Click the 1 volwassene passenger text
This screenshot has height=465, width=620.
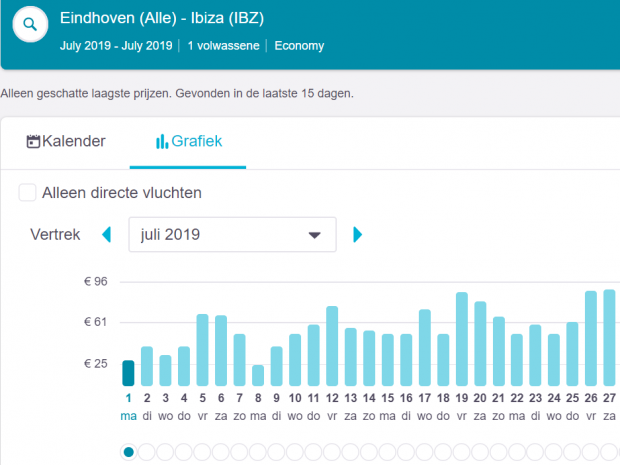tap(223, 46)
